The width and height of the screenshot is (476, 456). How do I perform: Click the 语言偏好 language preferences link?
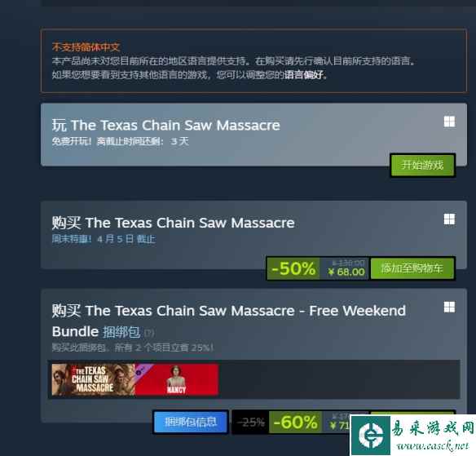[x=304, y=74]
